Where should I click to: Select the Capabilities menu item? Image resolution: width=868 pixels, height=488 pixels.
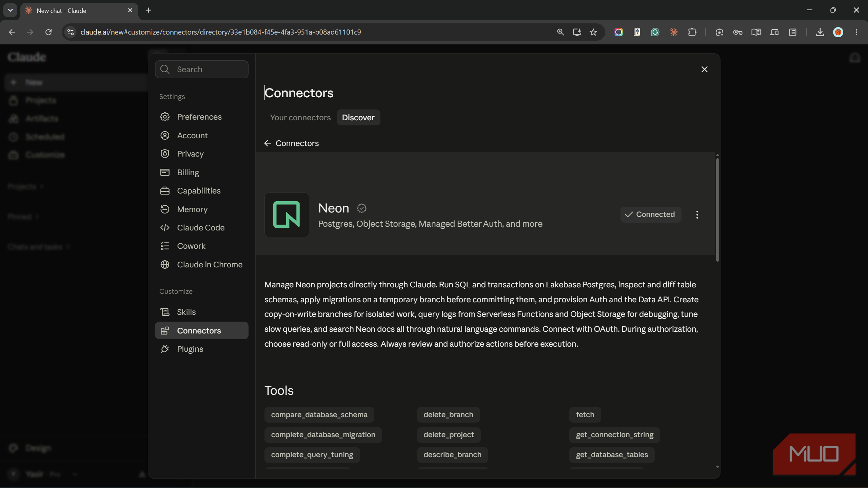tap(202, 190)
